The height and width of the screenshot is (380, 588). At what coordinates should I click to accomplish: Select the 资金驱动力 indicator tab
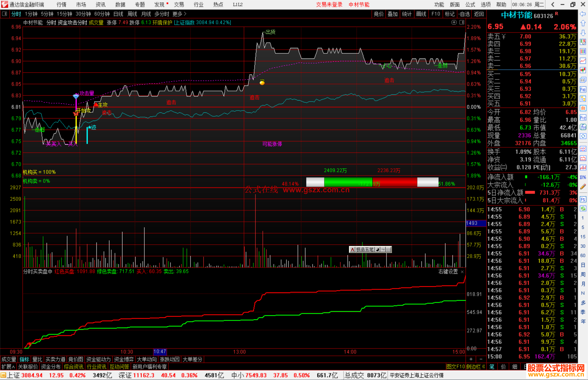coord(99,359)
